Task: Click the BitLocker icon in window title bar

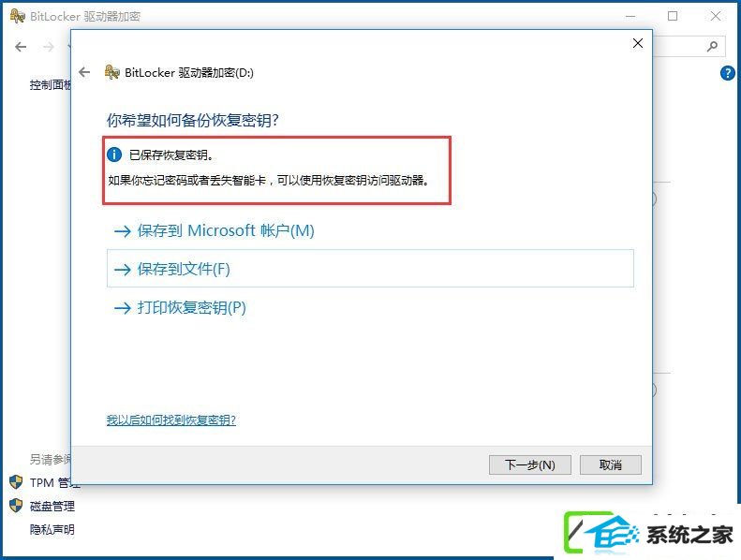Action: 18,16
